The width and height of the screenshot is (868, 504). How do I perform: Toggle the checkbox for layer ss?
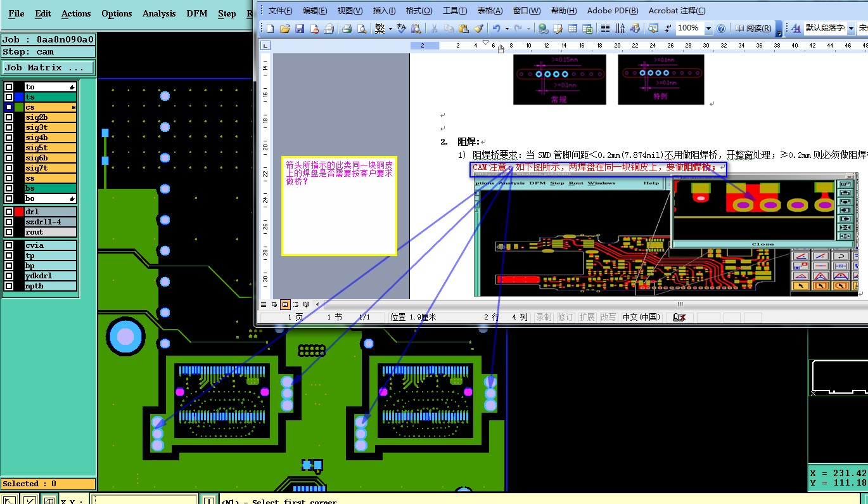pos(9,178)
